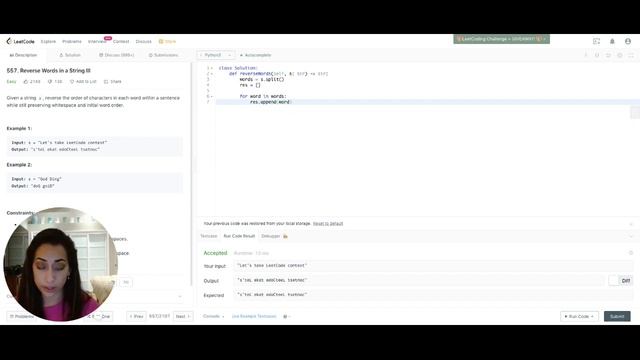Click the problem title Reverse Words in a String III
This screenshot has width=640, height=360.
(x=49, y=71)
